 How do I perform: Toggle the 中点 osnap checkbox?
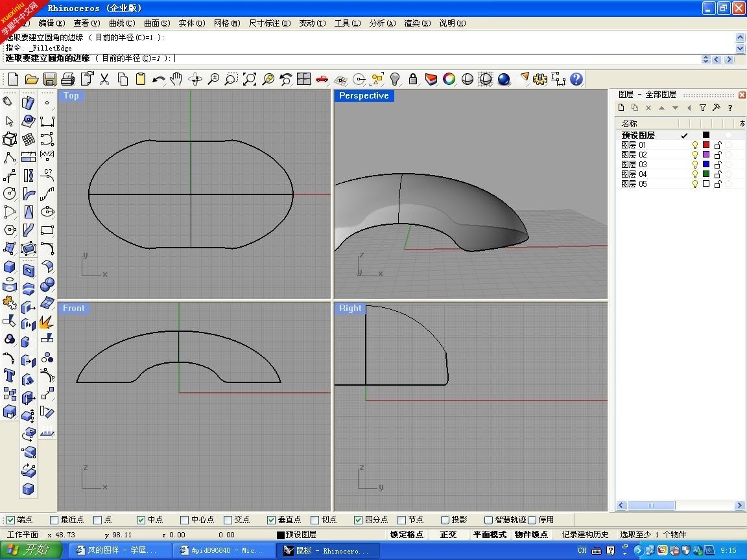[141, 520]
